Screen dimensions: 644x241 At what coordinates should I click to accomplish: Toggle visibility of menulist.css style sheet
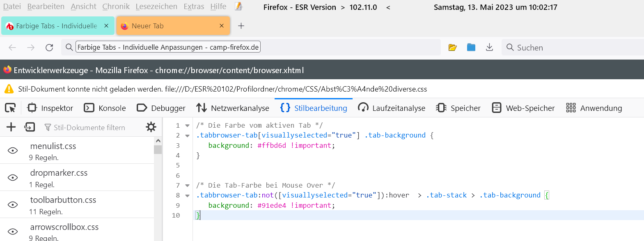pyautogui.click(x=13, y=151)
